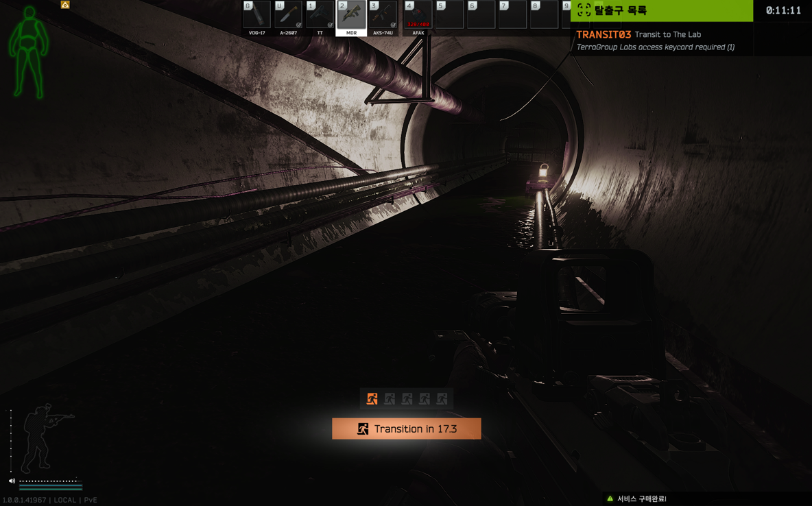
Task: Click the green body health silhouette
Action: point(29,52)
